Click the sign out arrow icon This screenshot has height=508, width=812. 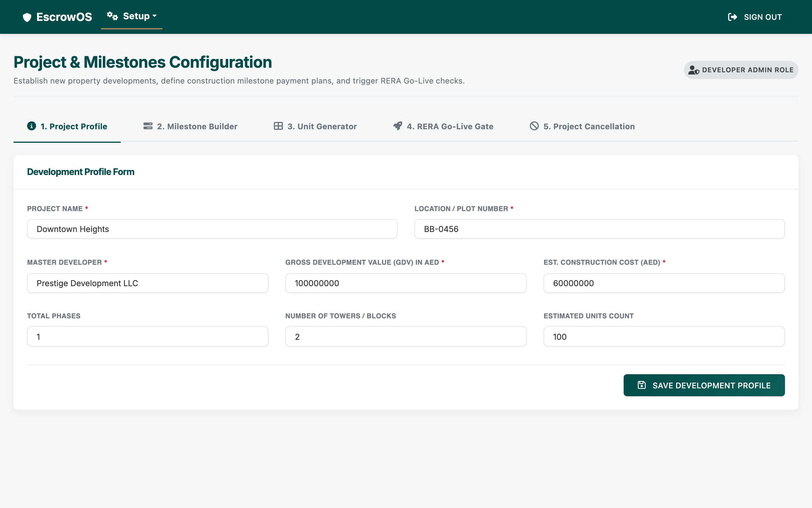click(732, 17)
